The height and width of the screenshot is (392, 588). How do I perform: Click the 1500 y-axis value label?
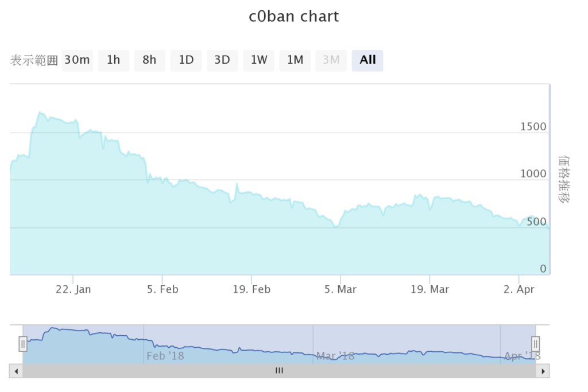(x=533, y=127)
